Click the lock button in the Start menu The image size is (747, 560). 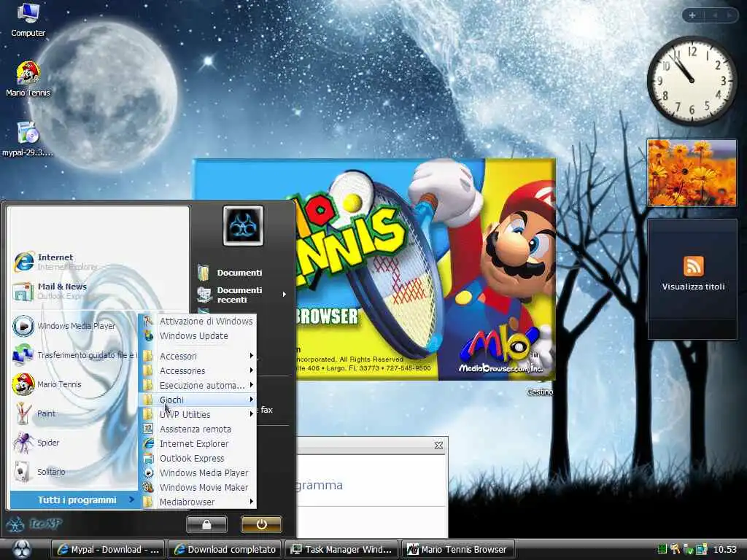click(x=206, y=524)
